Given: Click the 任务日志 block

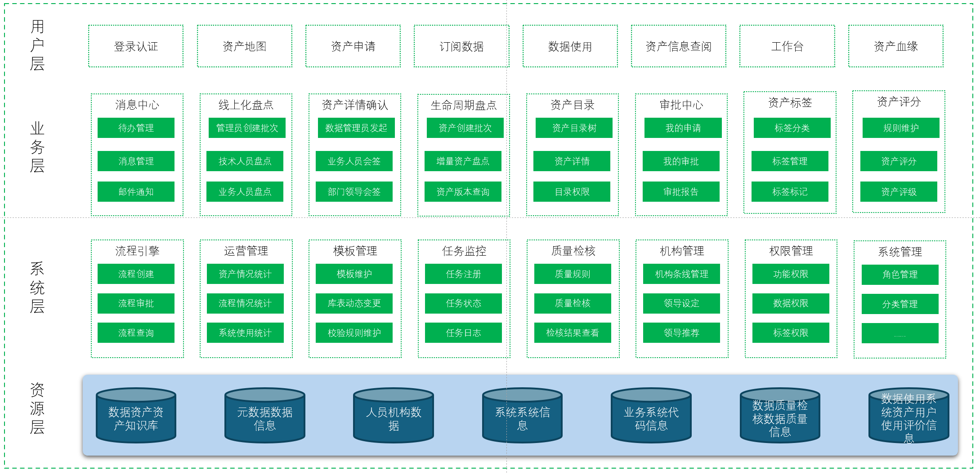Looking at the screenshot, I should [x=463, y=333].
